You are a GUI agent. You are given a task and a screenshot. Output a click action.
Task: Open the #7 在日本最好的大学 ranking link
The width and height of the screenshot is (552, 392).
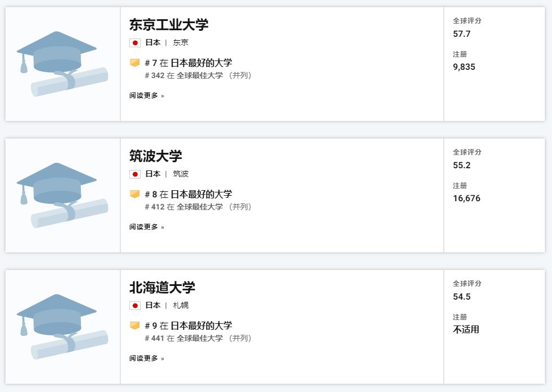click(x=188, y=63)
